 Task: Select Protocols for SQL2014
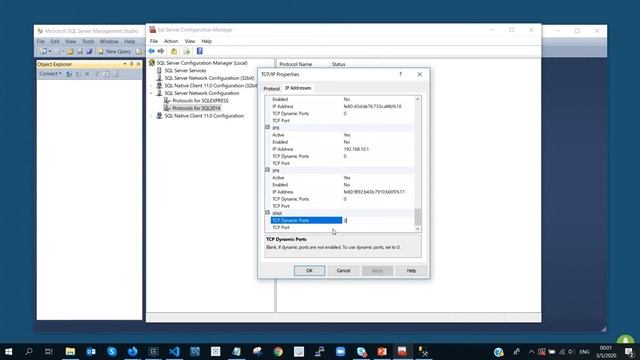[196, 108]
